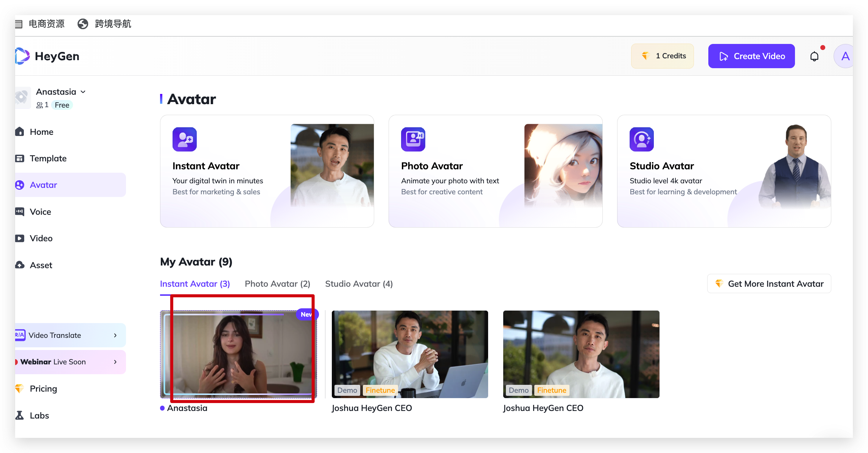Switch to the Photo Avatar (2) tab
Screen dimensions: 868x453
coord(277,284)
